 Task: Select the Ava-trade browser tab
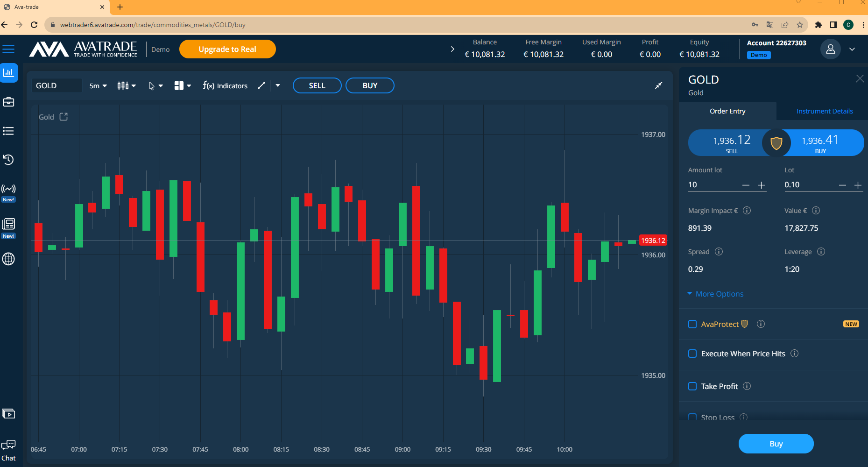point(55,7)
